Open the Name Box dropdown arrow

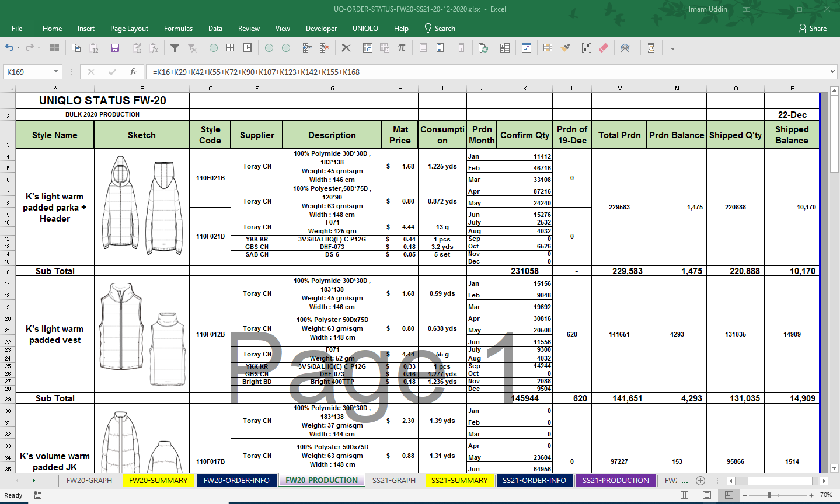(56, 72)
